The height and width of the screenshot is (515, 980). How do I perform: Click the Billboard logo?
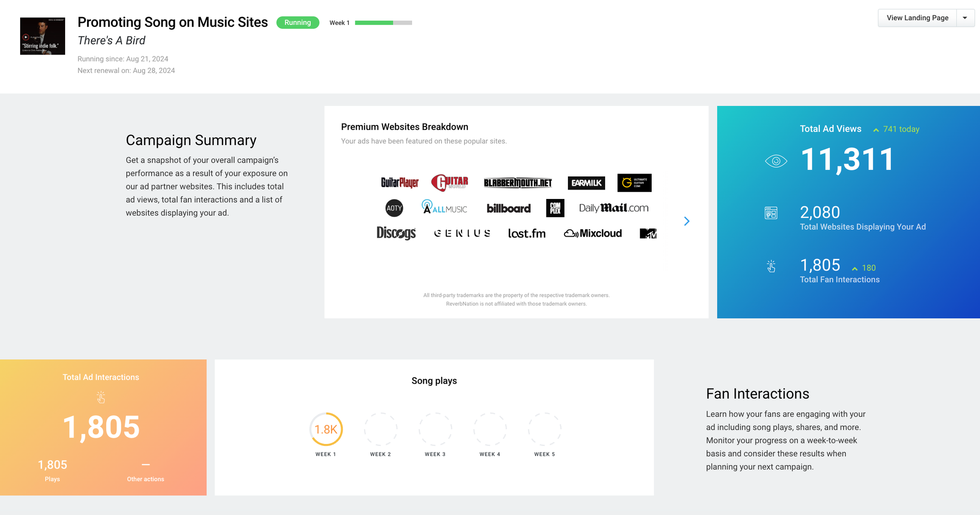tap(508, 208)
